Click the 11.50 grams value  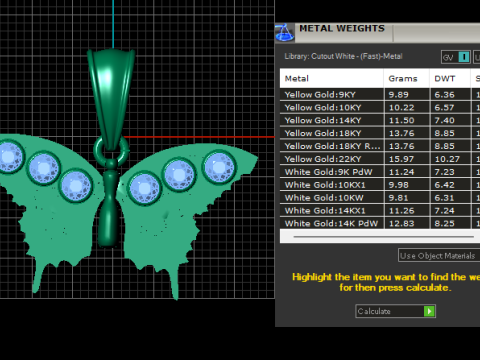pos(401,120)
